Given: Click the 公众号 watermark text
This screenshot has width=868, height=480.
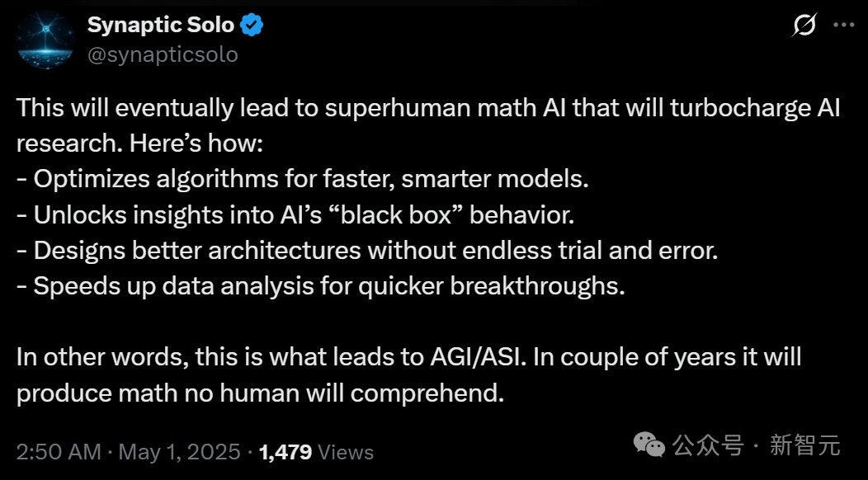Looking at the screenshot, I should pyautogui.click(x=708, y=445).
